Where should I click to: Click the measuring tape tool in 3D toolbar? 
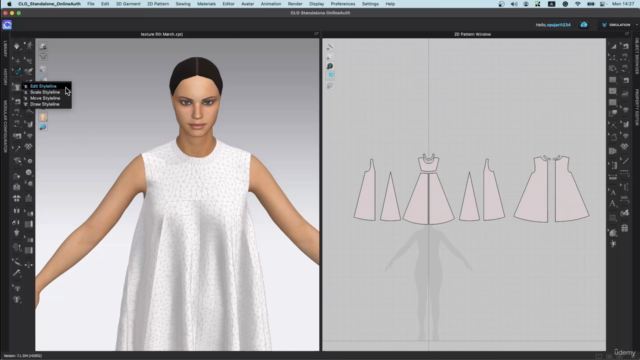(17, 262)
